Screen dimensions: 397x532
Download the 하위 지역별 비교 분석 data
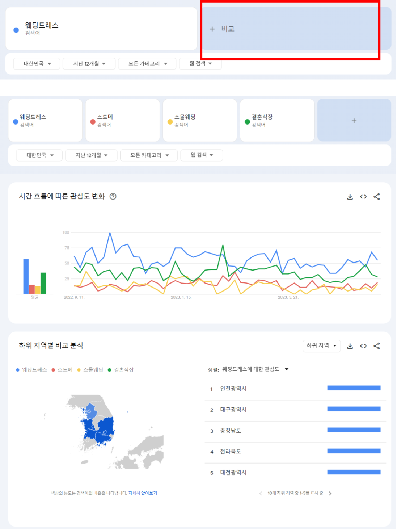pyautogui.click(x=350, y=346)
